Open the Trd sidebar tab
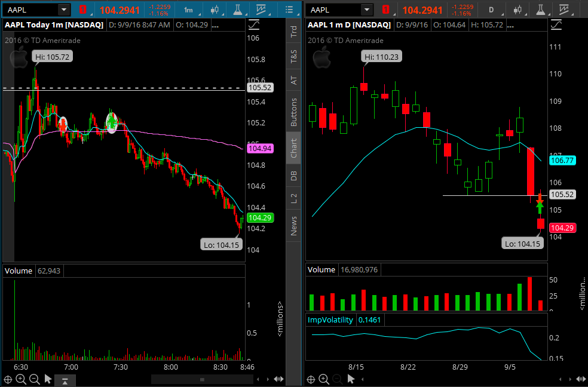 pyautogui.click(x=293, y=32)
